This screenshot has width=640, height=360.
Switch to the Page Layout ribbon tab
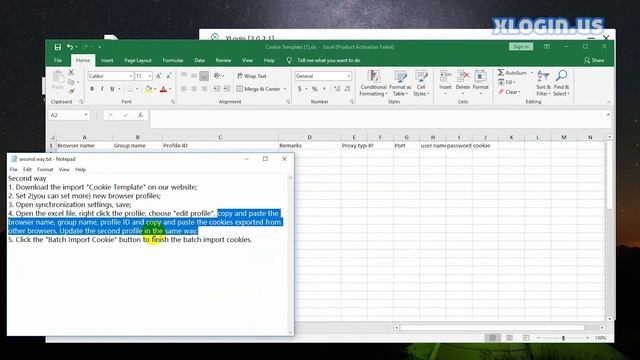click(138, 60)
